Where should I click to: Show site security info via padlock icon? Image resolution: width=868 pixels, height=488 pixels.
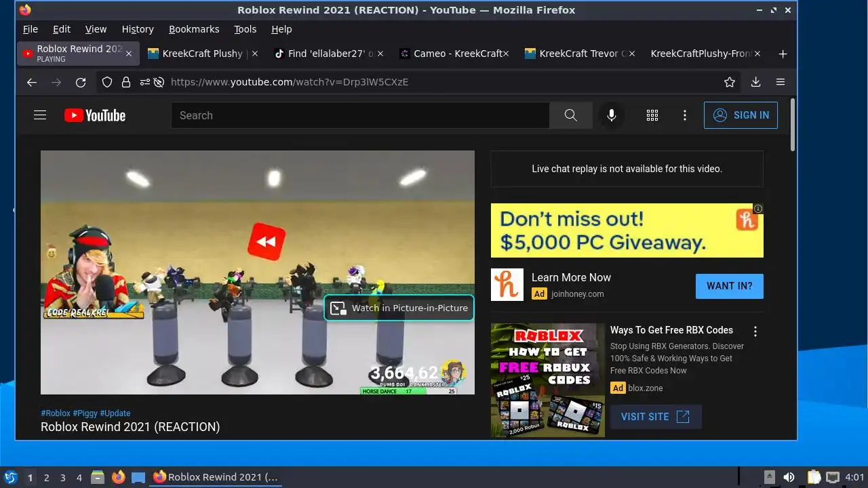[125, 82]
